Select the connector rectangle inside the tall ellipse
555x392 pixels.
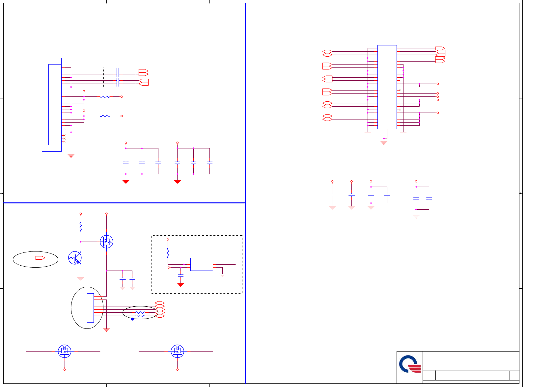click(90, 308)
